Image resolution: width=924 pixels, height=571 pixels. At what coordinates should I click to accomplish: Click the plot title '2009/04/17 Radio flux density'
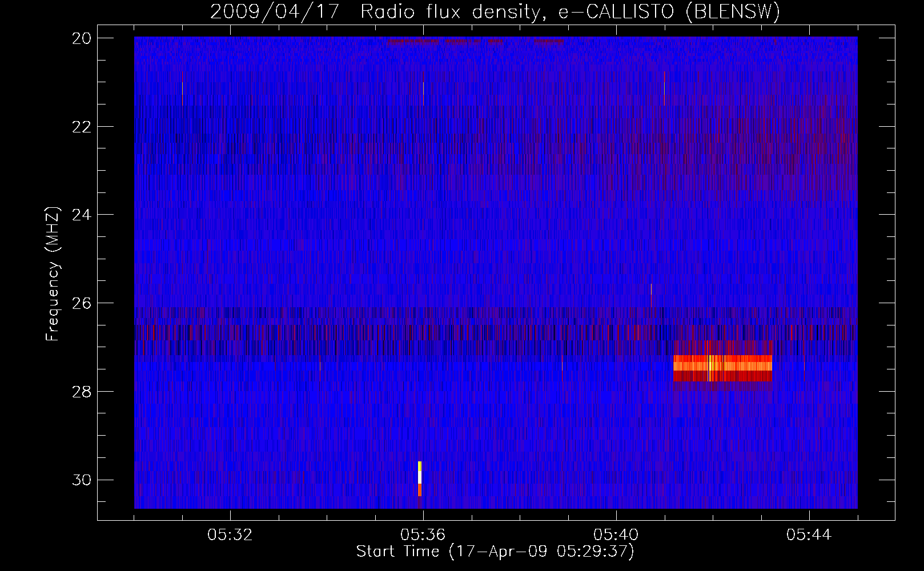coord(375,12)
